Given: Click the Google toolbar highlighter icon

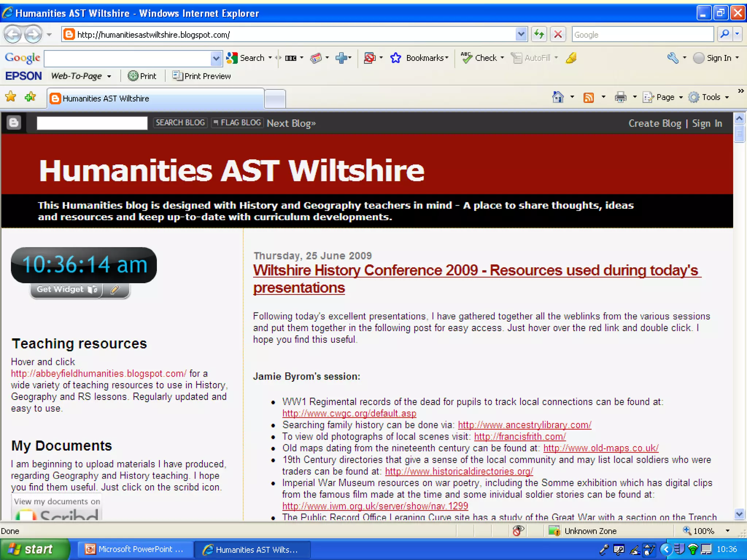Looking at the screenshot, I should click(571, 58).
